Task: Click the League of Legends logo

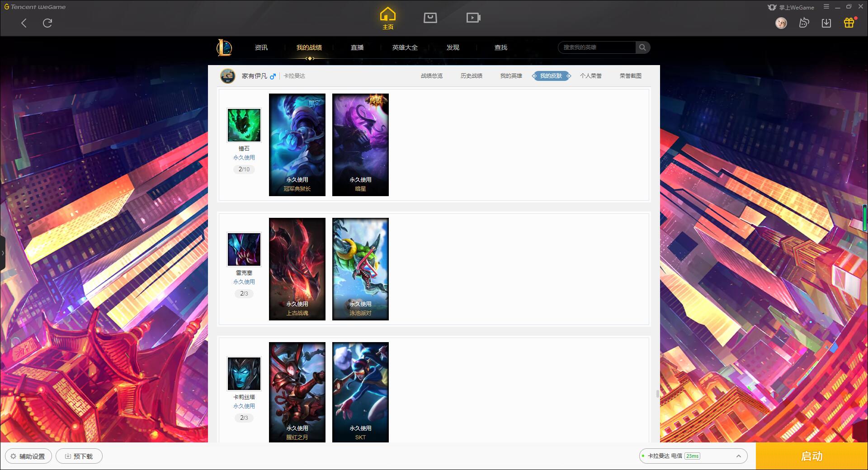Action: [x=224, y=47]
